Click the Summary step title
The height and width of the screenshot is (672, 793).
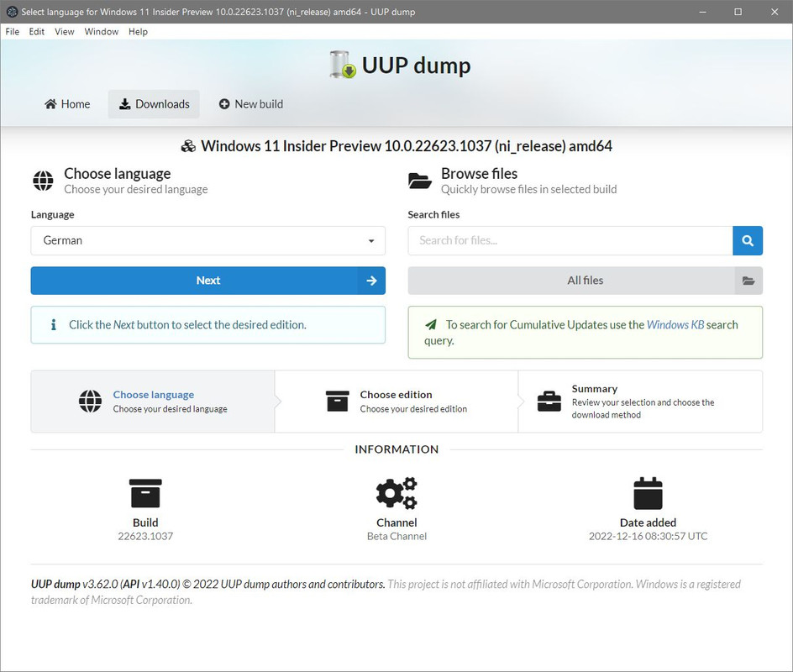tap(594, 389)
